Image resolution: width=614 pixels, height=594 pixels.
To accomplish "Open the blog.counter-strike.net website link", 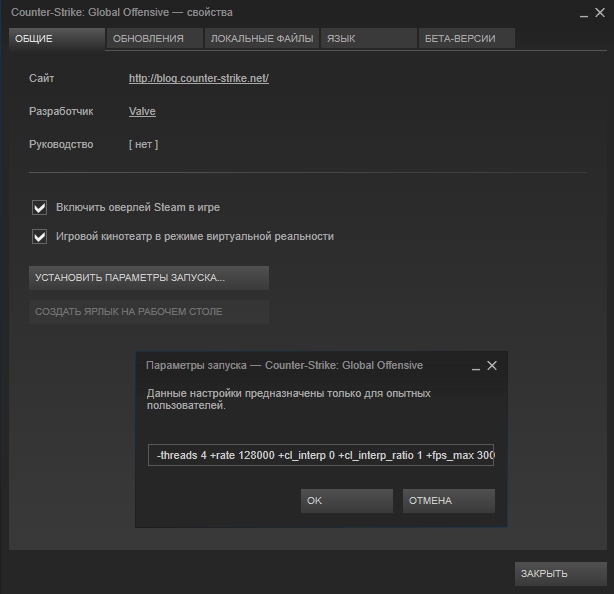I will tap(199, 78).
